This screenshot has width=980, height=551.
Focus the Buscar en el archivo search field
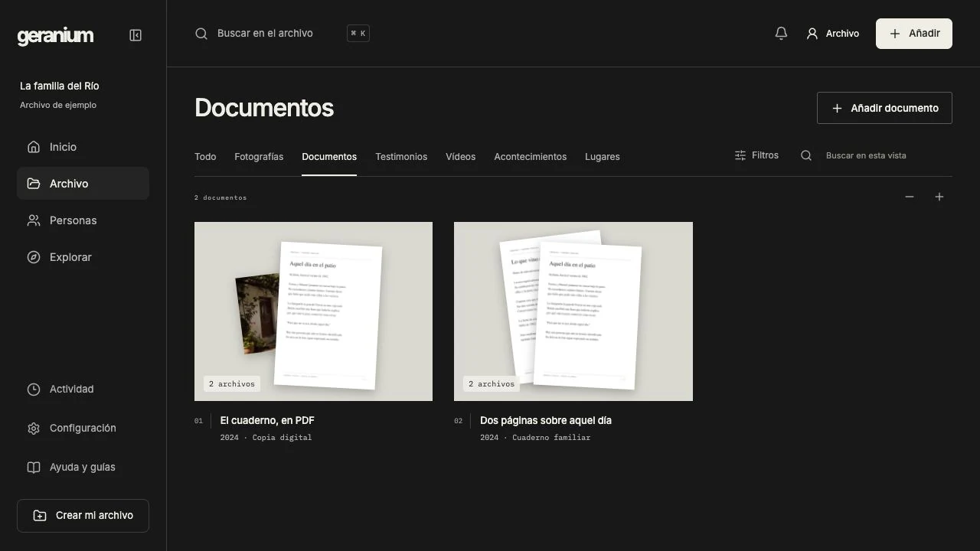click(x=282, y=34)
